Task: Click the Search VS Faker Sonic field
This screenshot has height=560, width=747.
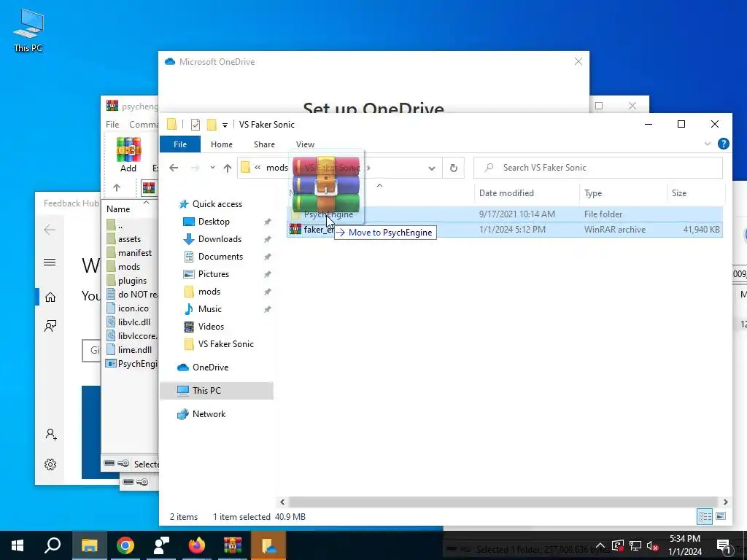Action: click(x=598, y=168)
